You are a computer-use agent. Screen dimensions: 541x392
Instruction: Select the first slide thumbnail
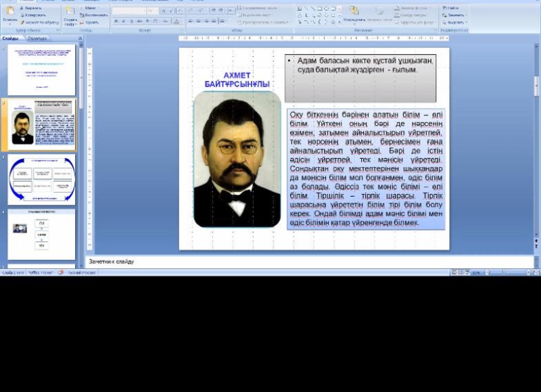pos(41,70)
